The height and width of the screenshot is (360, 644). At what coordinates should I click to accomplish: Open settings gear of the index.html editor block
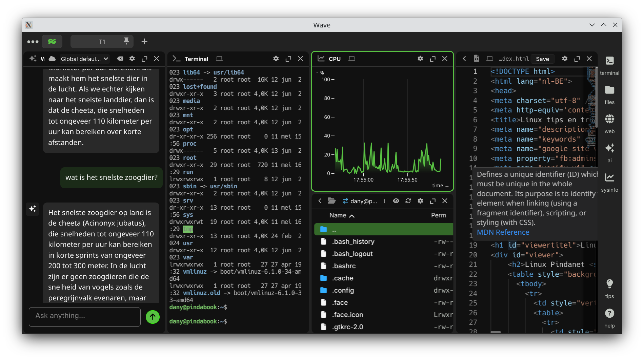click(565, 59)
